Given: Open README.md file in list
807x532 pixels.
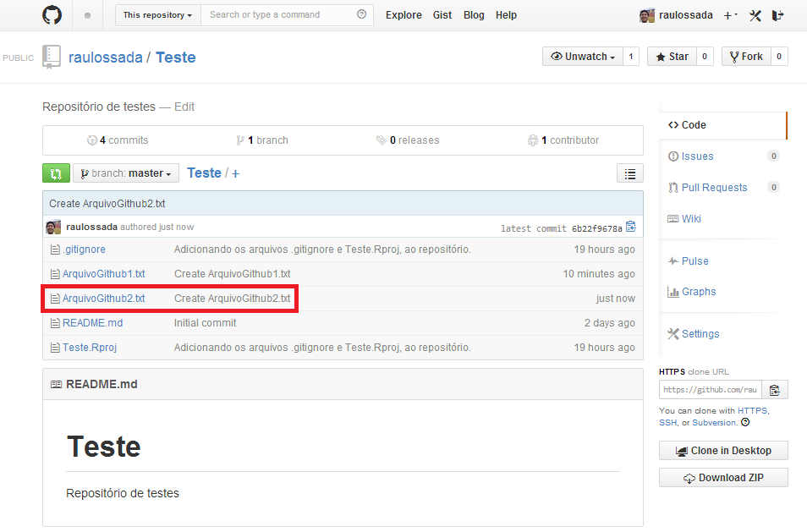Looking at the screenshot, I should 93,323.
